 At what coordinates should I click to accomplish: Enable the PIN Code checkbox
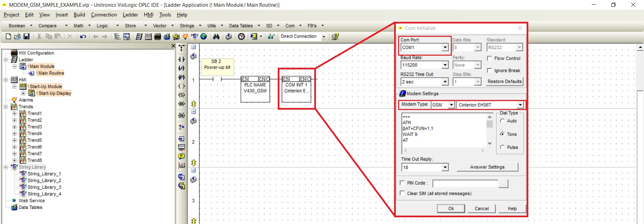402,183
